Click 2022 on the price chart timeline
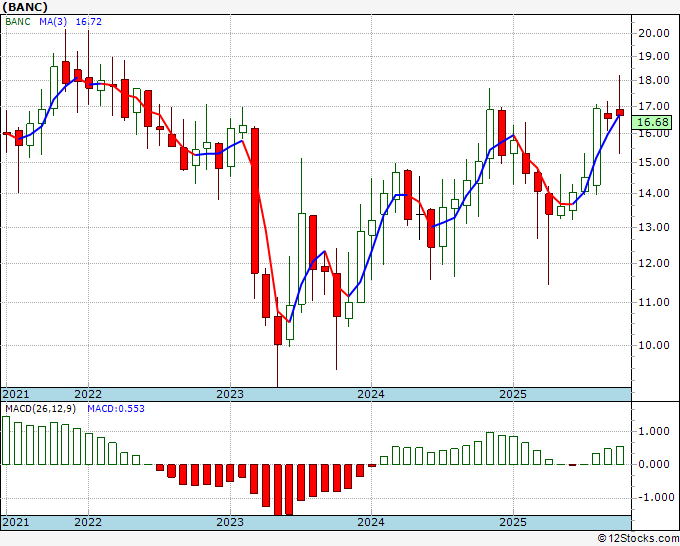 [x=88, y=394]
